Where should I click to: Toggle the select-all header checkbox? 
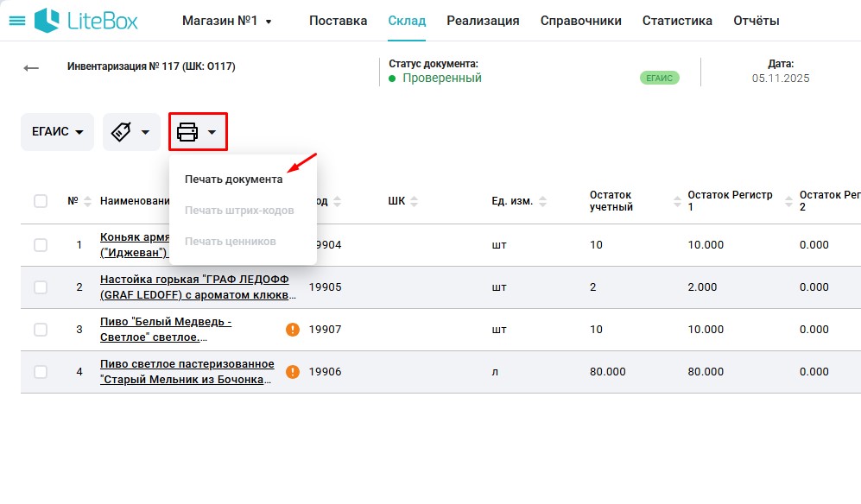[41, 201]
